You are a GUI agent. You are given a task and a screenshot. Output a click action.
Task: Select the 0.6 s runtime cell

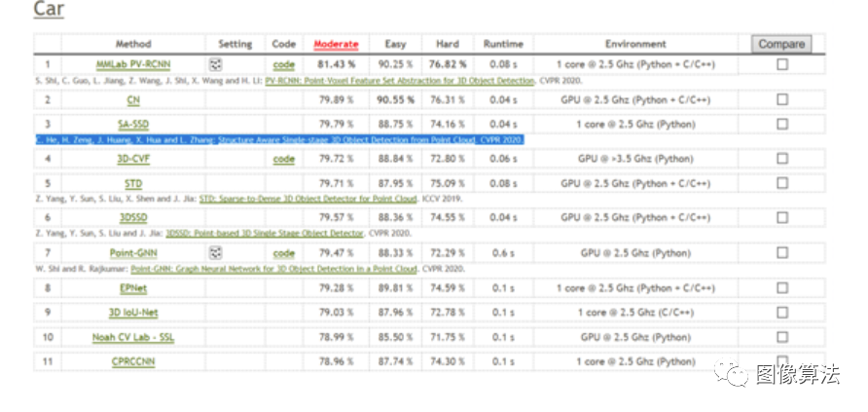(x=503, y=253)
